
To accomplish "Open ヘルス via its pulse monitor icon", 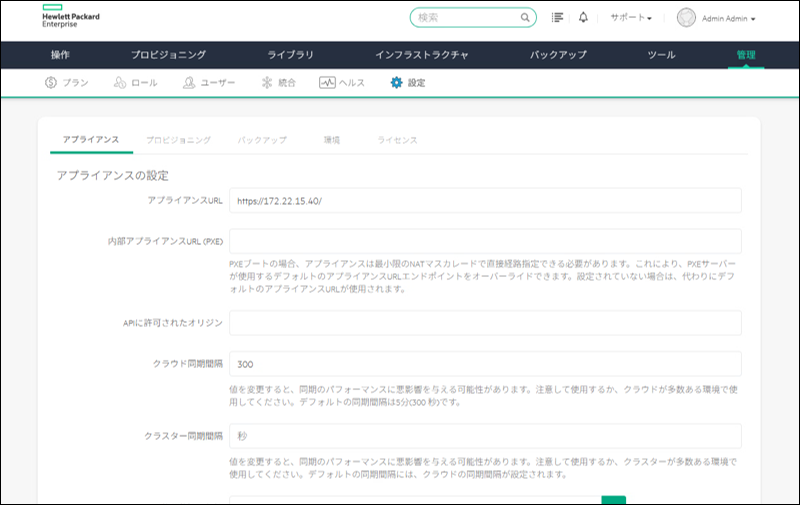I will pos(326,83).
